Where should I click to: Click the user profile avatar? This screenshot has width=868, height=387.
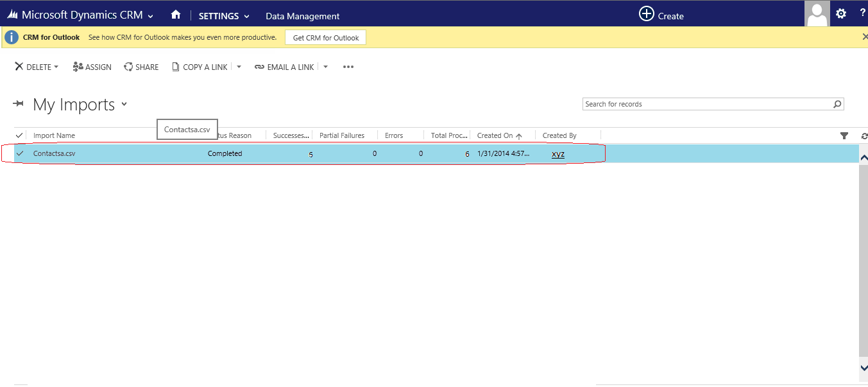pos(817,13)
